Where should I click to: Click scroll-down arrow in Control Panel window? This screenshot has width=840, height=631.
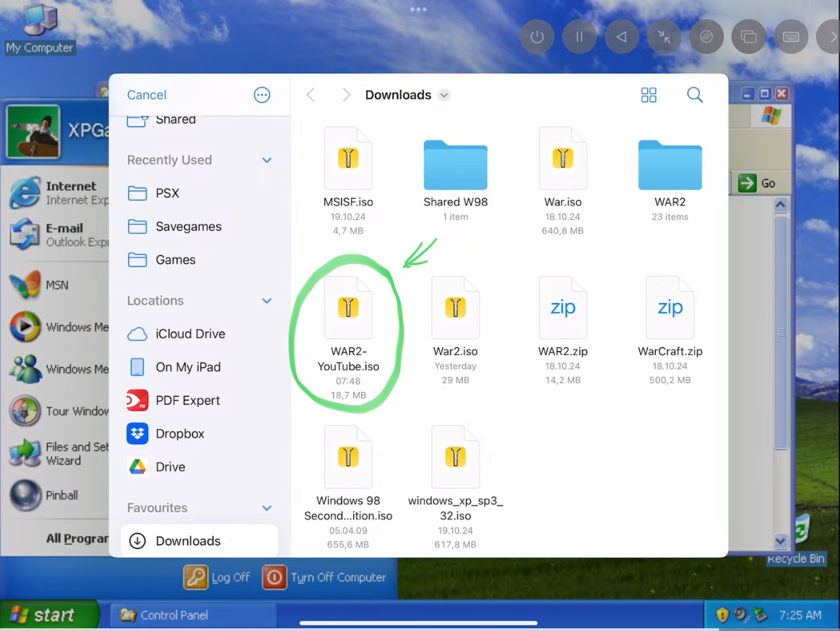pyautogui.click(x=781, y=542)
